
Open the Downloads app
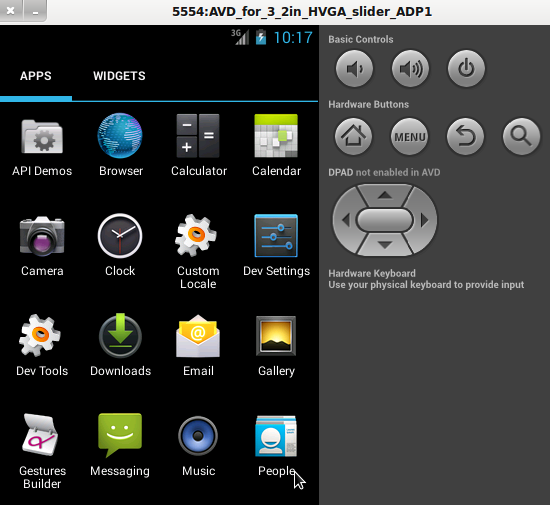[x=120, y=345]
